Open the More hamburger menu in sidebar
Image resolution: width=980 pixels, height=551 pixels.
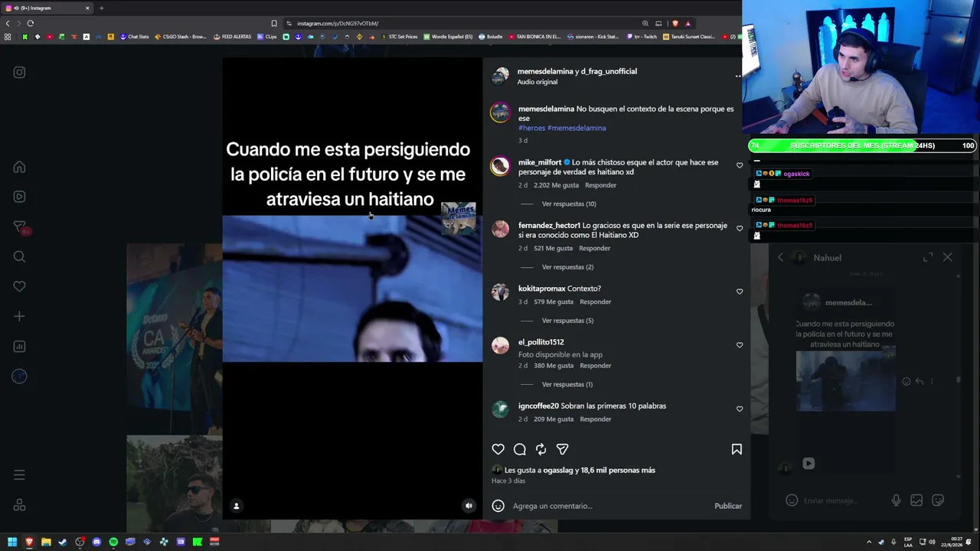[19, 475]
